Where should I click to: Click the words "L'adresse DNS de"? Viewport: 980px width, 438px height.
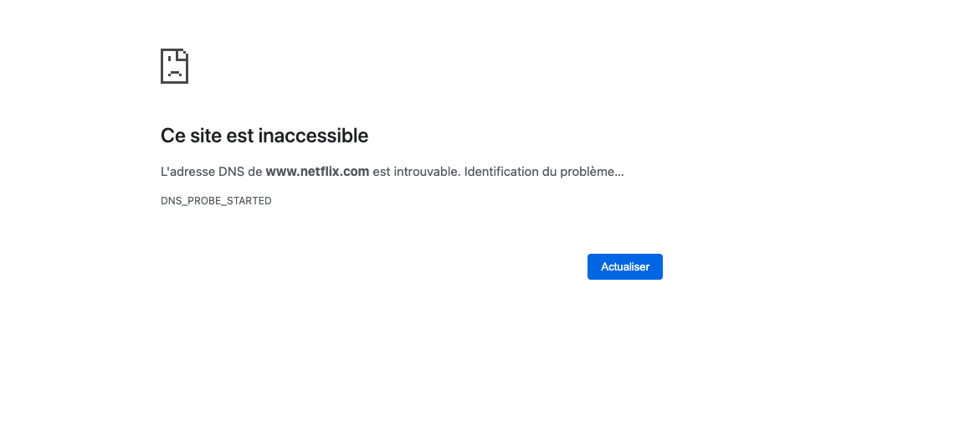(211, 172)
